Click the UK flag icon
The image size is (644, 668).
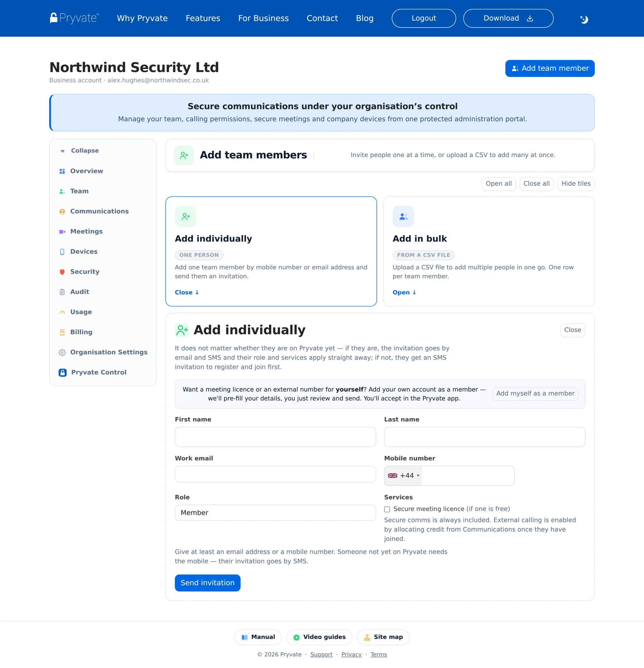[x=392, y=476]
